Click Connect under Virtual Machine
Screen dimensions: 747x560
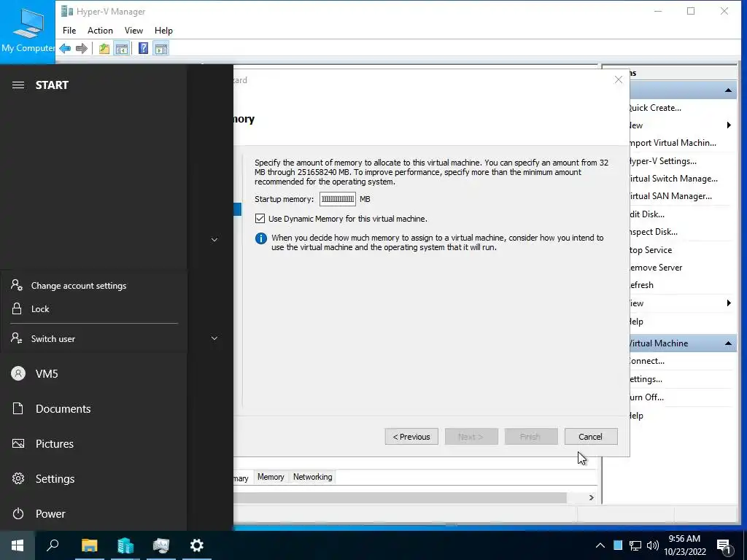(646, 361)
